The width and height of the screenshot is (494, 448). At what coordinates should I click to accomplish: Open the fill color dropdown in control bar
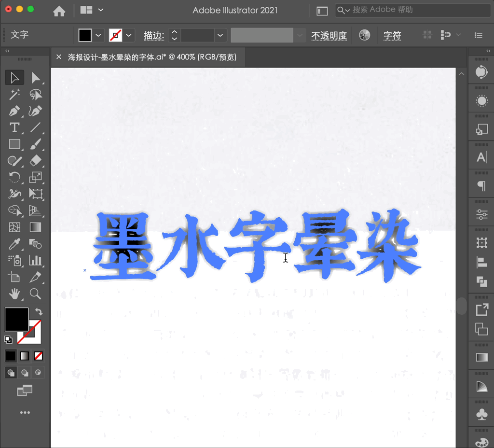pos(98,35)
